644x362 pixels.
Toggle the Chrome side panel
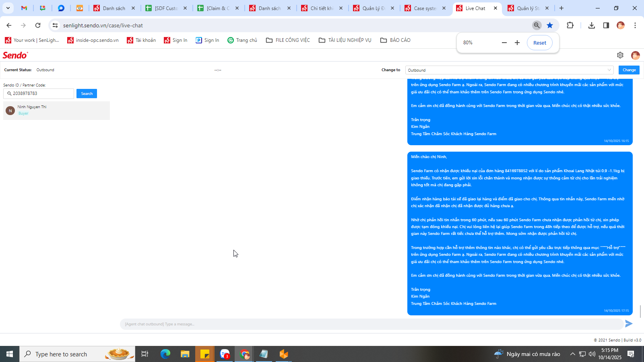(606, 25)
